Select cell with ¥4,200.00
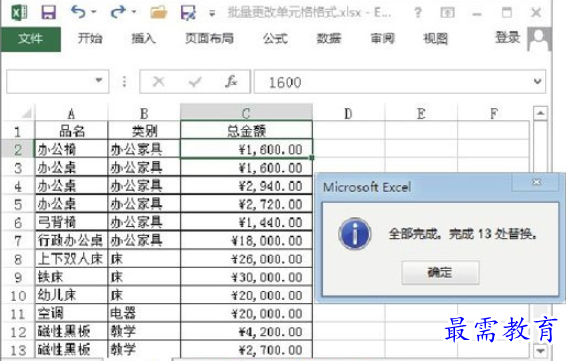Image resolution: width=566 pixels, height=361 pixels. (246, 331)
